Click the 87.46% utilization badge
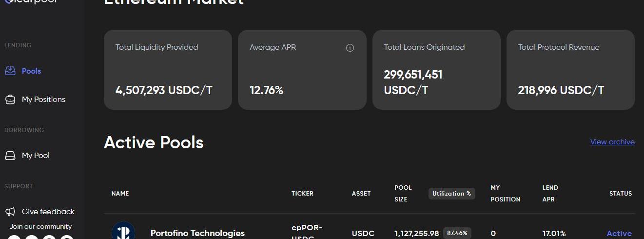 click(x=457, y=233)
